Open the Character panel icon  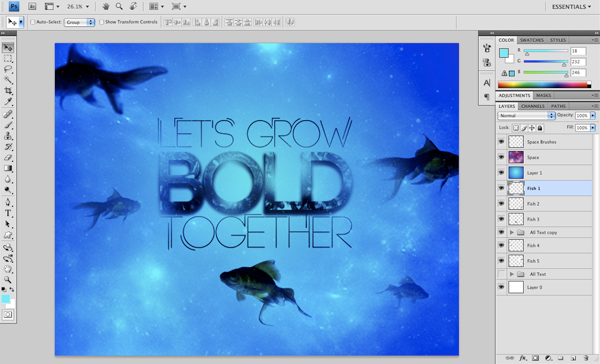click(x=487, y=83)
